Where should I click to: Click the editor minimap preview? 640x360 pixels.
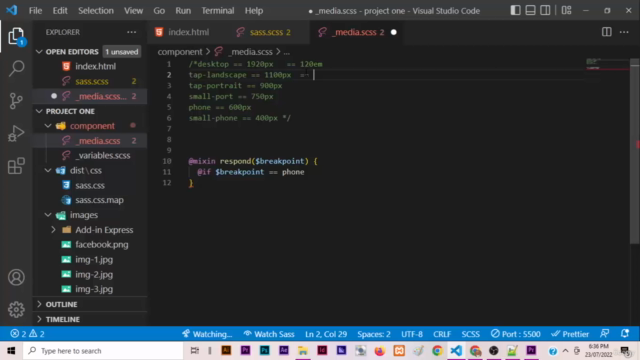607,64
